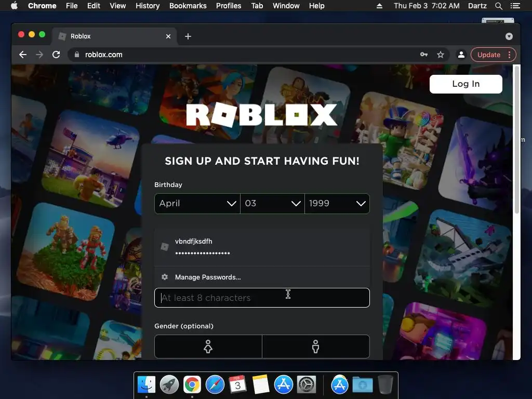Open the Downloads folder in dock

[362, 385]
